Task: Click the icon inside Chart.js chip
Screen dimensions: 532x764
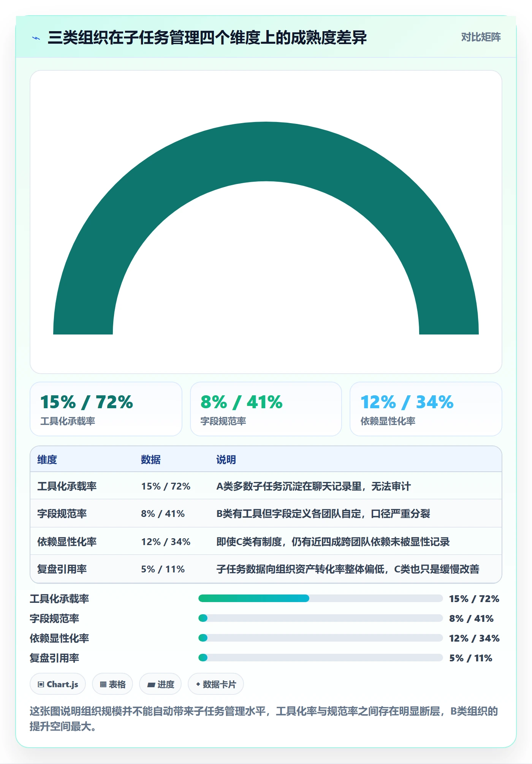Action: [41, 685]
